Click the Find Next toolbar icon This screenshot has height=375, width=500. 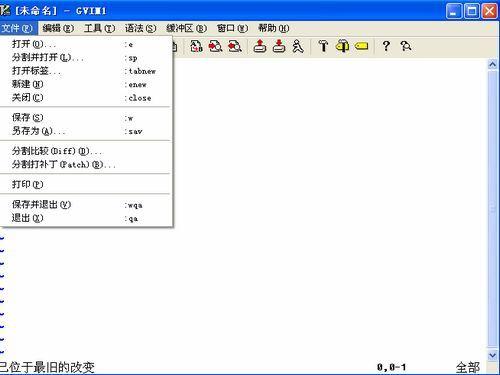pyautogui.click(x=215, y=46)
